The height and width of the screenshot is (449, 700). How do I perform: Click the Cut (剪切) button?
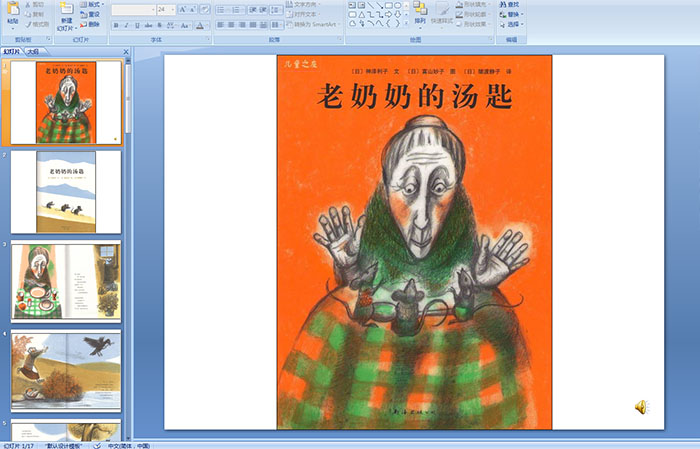[x=34, y=4]
